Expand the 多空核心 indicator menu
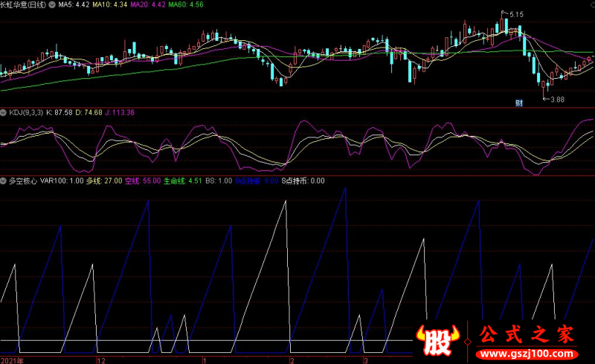 tap(4, 181)
